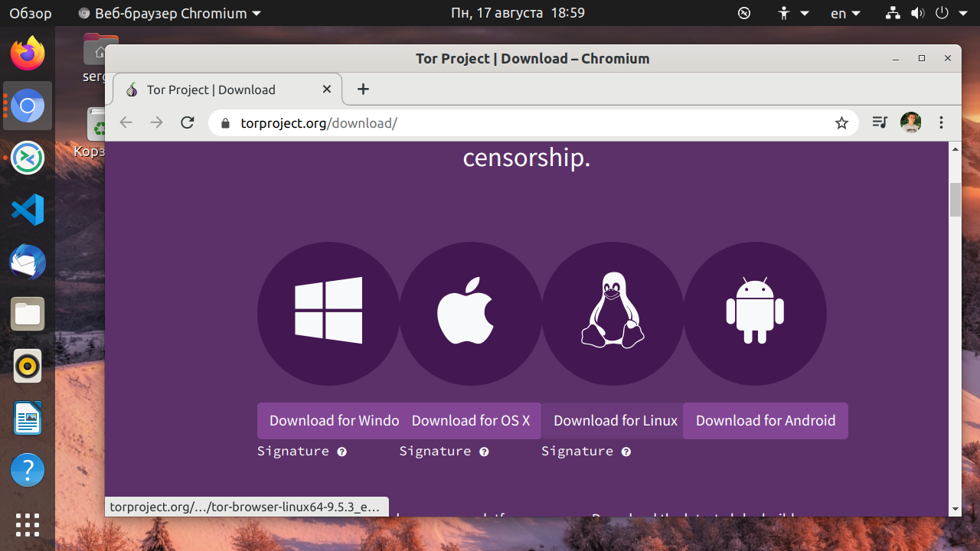980x551 pixels.
Task: Click Download for Windows button
Action: pyautogui.click(x=328, y=421)
